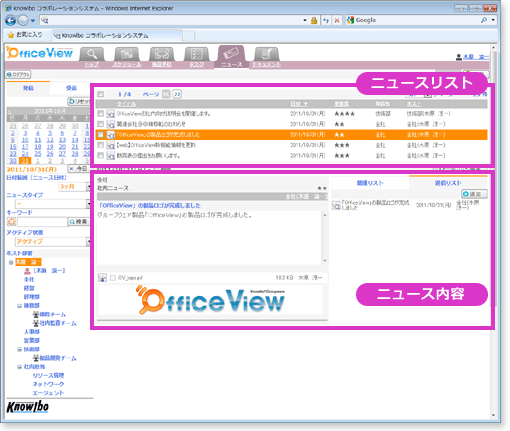Click the scroll-down arrow of the news content box
This screenshot has height=431, width=510.
325,261
